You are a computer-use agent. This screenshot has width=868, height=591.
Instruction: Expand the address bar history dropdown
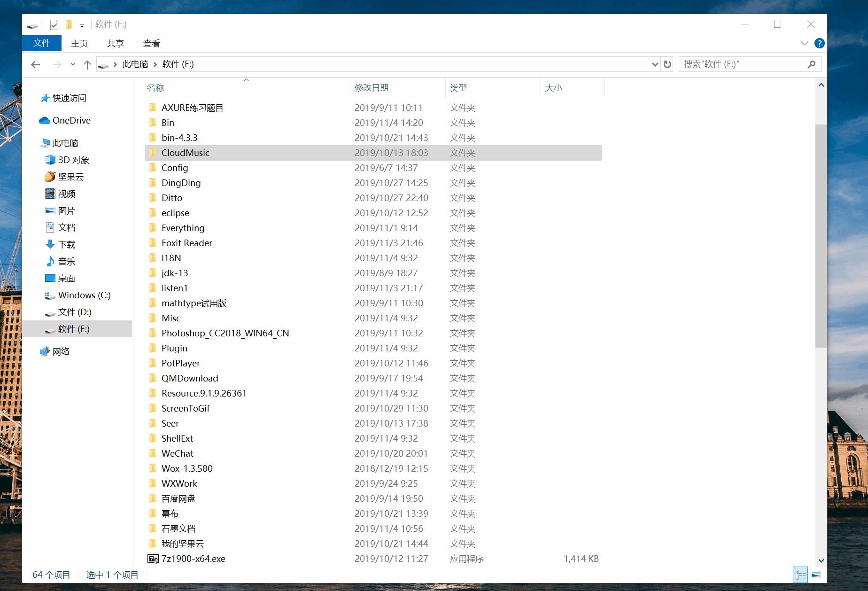[x=654, y=64]
